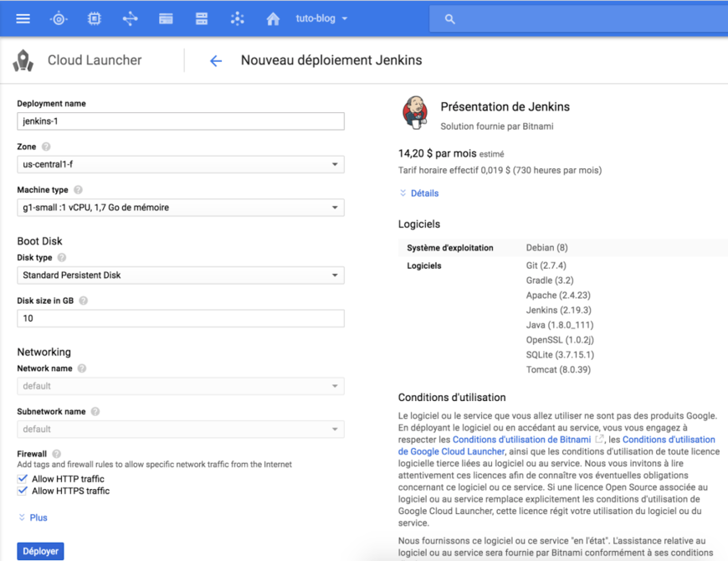Open the Zone dropdown

coord(180,164)
